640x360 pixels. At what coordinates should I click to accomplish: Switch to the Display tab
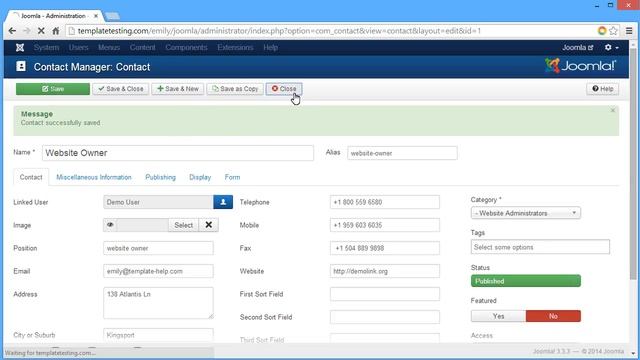point(200,177)
